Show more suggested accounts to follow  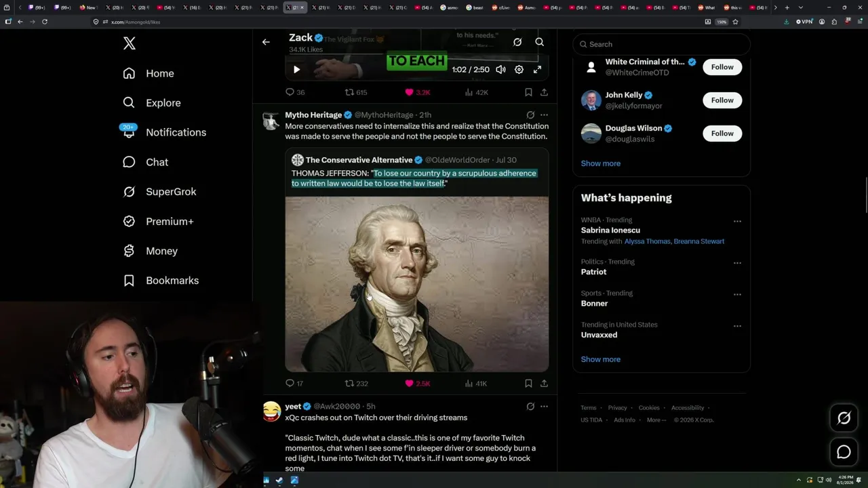pos(601,163)
